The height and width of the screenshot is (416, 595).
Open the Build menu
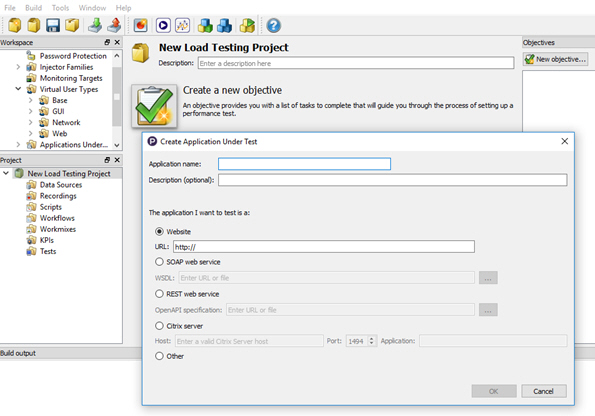pos(33,8)
